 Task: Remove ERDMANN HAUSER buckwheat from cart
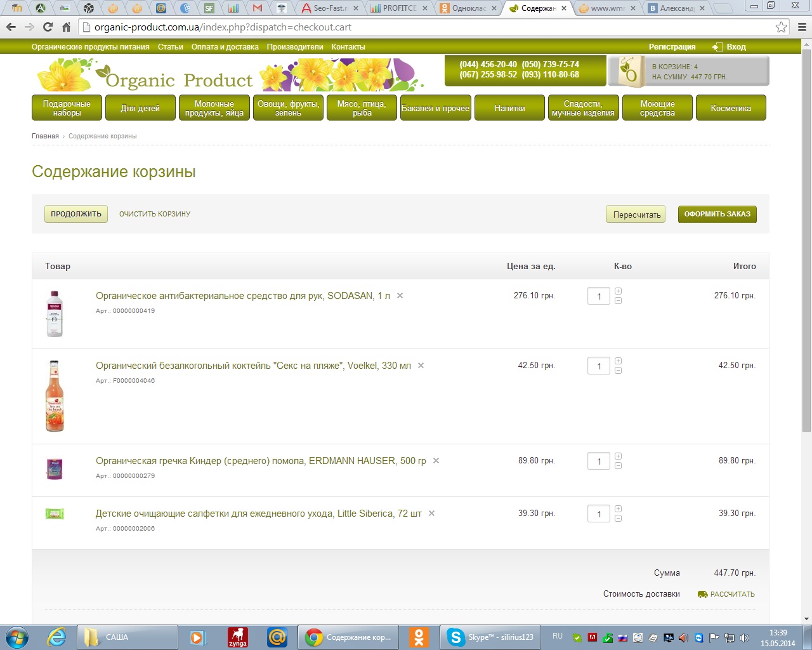coord(436,461)
